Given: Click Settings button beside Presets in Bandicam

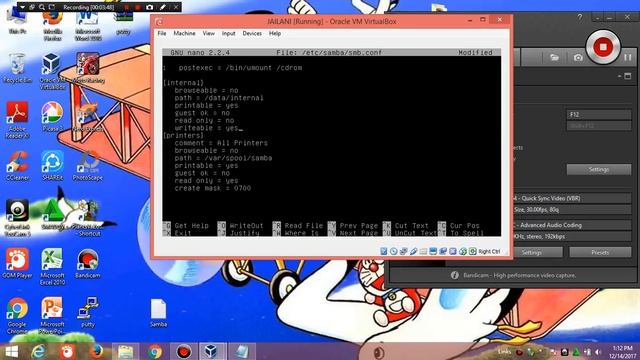Looking at the screenshot, I should pyautogui.click(x=532, y=252).
